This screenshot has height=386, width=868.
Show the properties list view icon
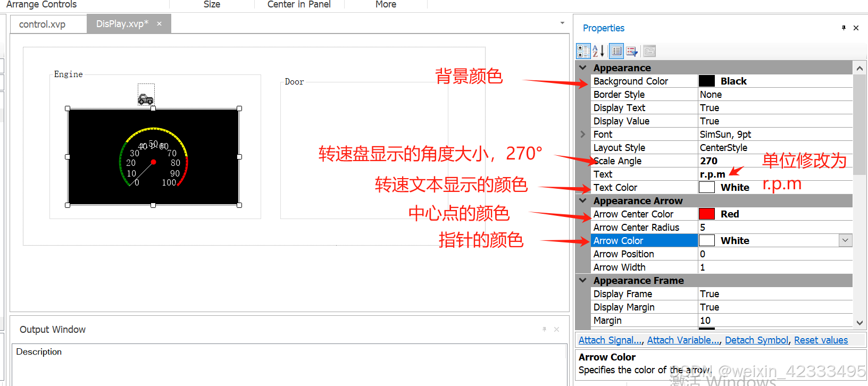point(616,51)
